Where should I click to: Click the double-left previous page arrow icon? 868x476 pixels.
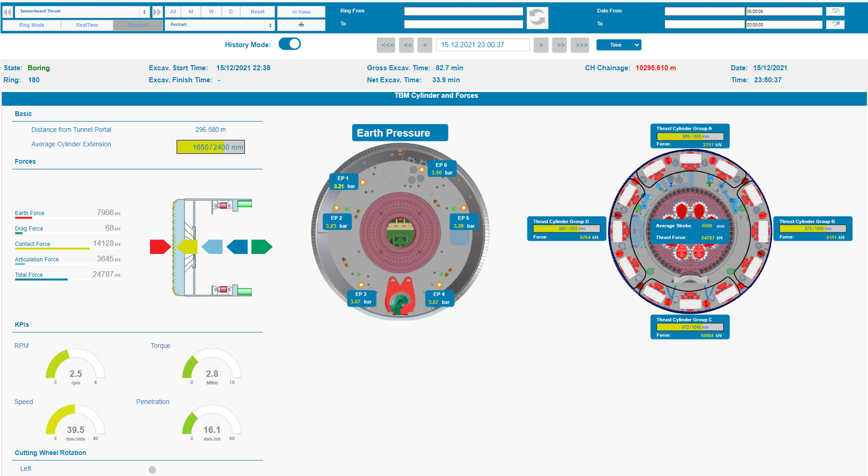(8, 11)
